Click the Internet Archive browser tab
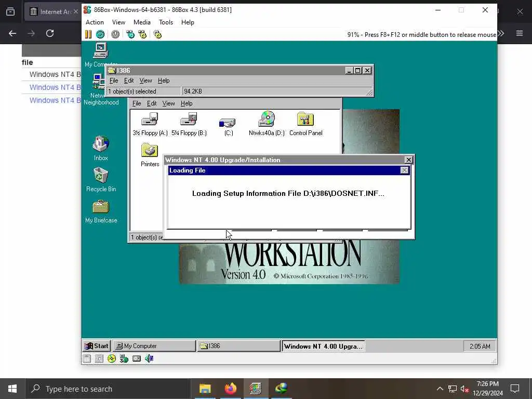Viewport: 532px width, 399px height. 52,12
